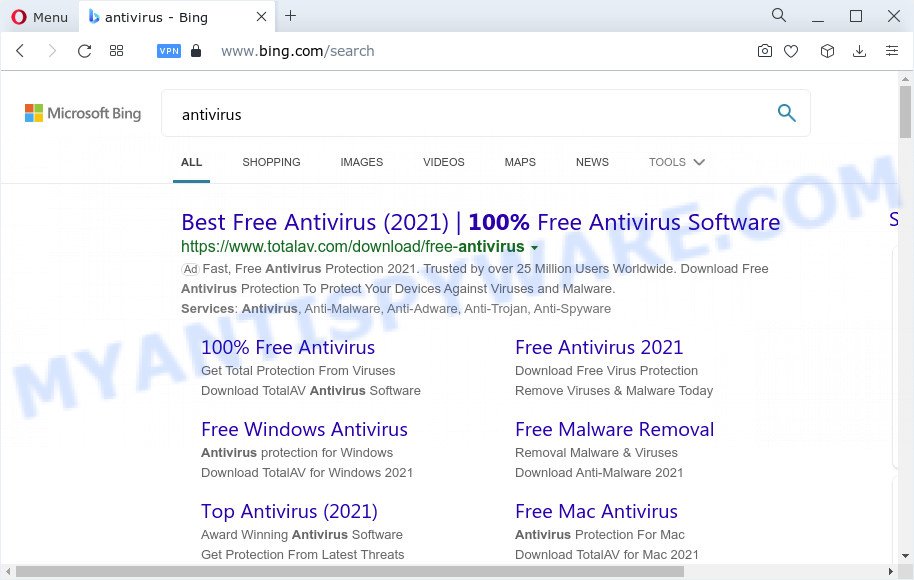Click the "Services" line in ad
This screenshot has width=914, height=580.
(396, 309)
